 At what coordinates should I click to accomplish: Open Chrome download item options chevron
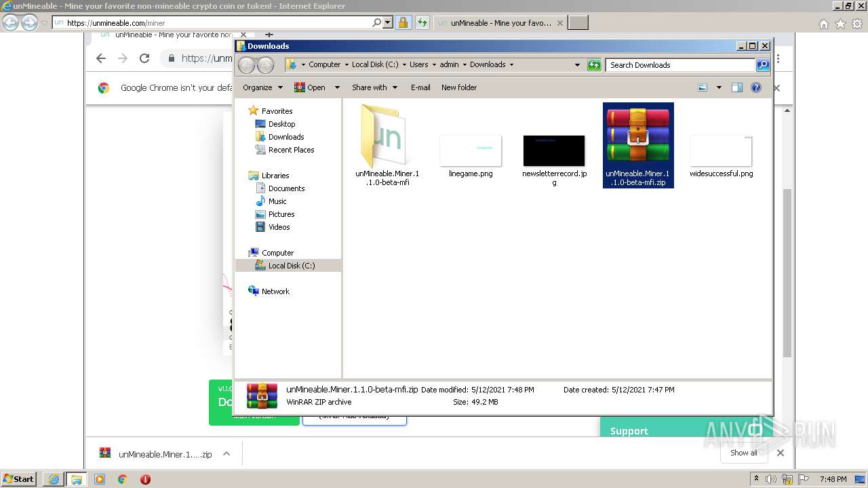click(226, 454)
